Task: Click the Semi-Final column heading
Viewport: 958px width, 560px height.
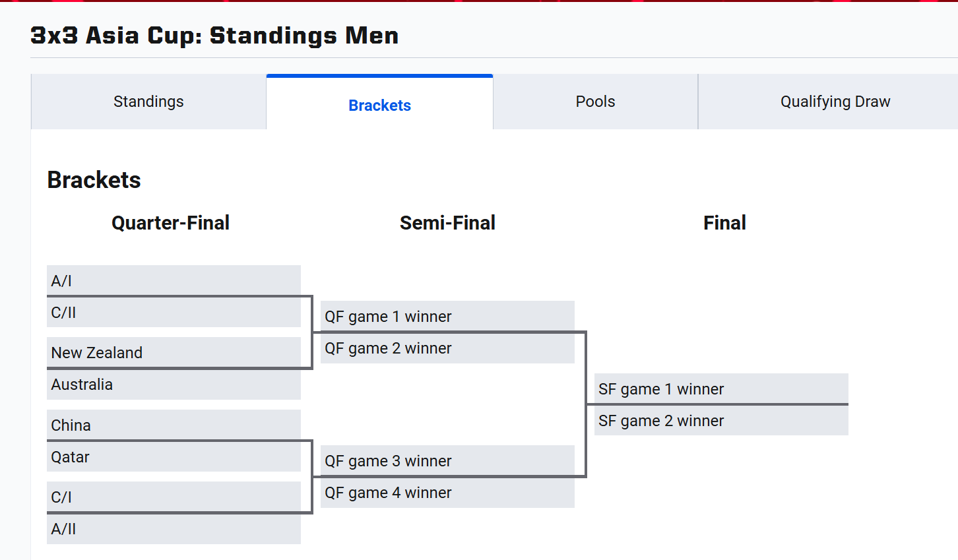Action: (x=447, y=223)
